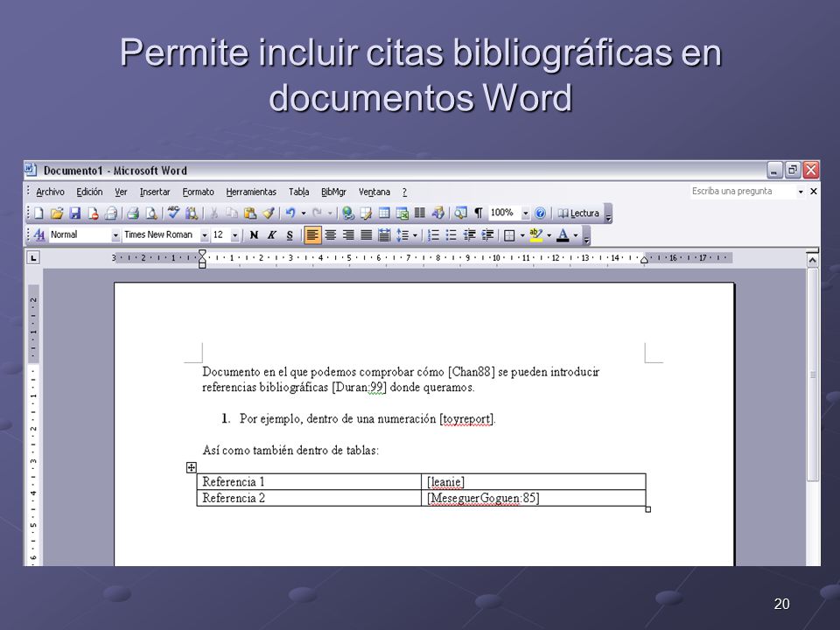Open the Insertar menu
This screenshot has width=840, height=630.
(155, 192)
